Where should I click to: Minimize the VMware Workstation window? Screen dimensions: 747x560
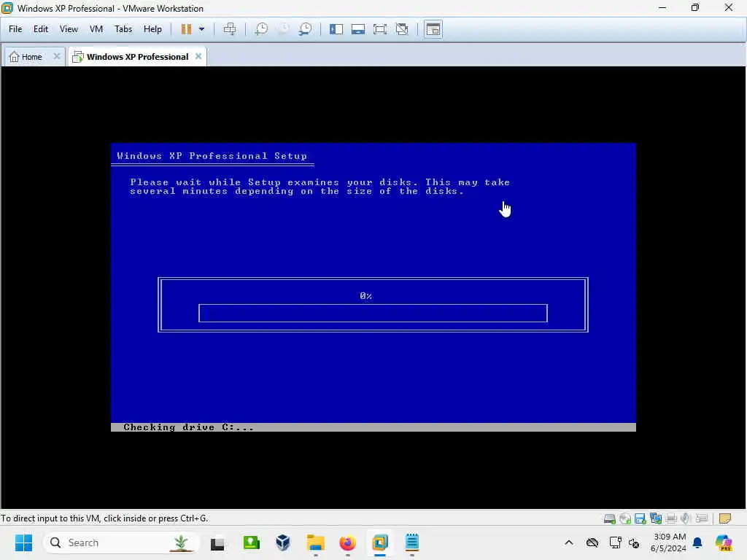pos(662,8)
